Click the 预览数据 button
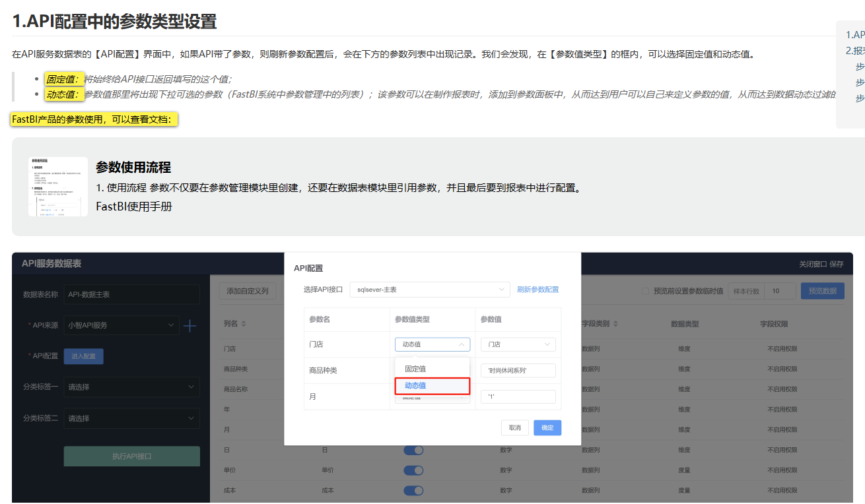 [822, 291]
